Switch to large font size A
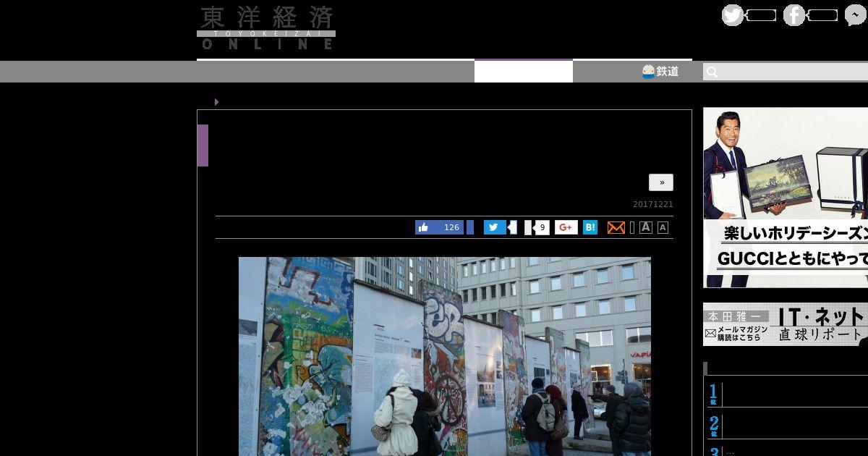 tap(646, 227)
